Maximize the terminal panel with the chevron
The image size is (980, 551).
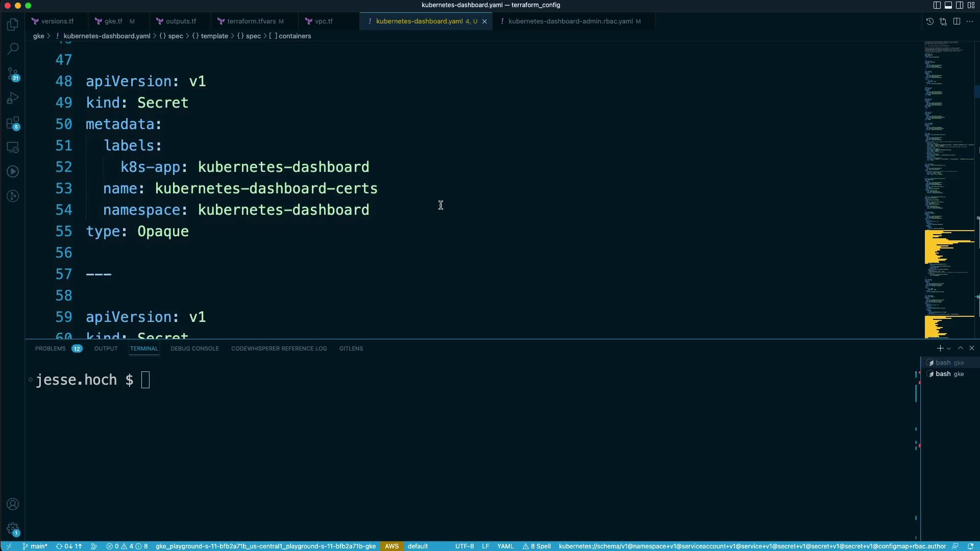(961, 348)
